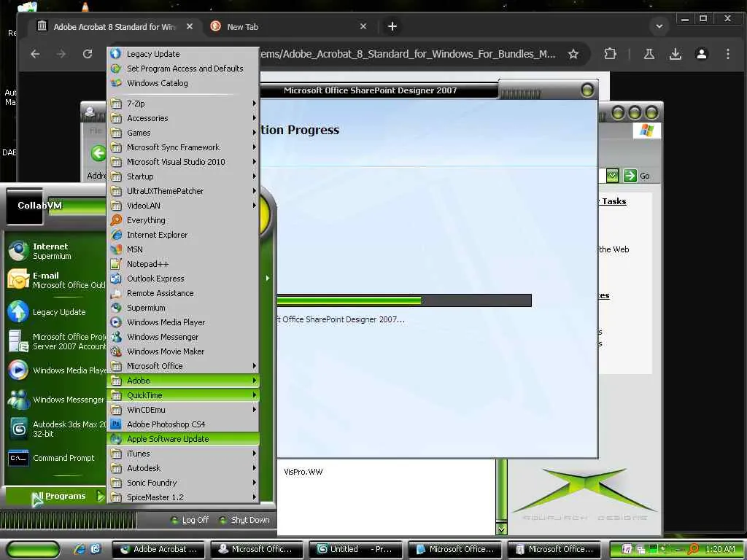The image size is (747, 560).
Task: Expand Microsoft Sync Framework folder
Action: [x=183, y=147]
